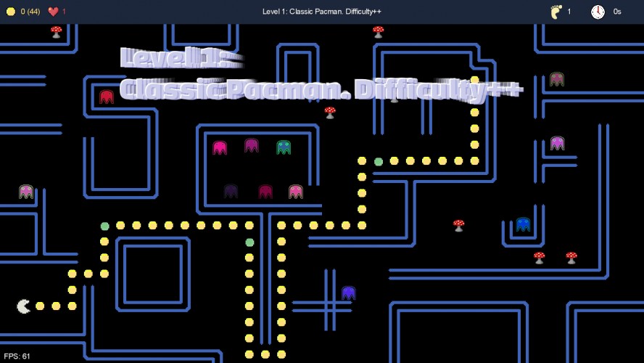Click the mushroom above the ghost pen's right corner
The width and height of the screenshot is (644, 363).
pos(330,113)
